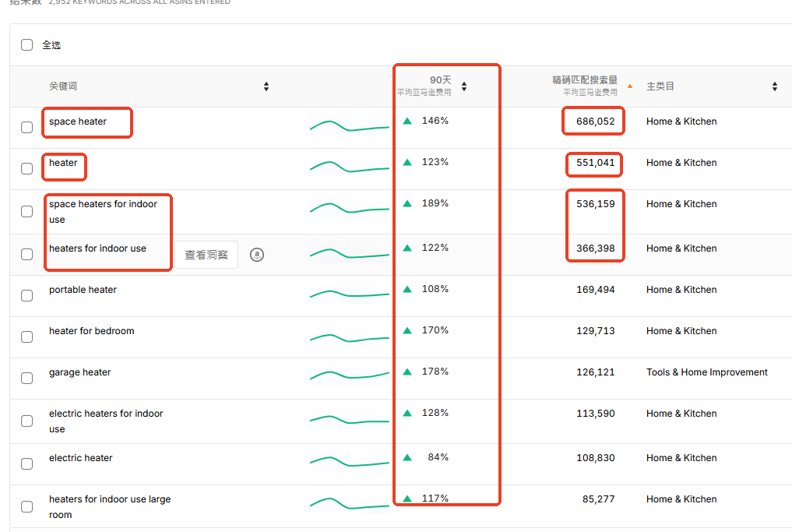Click search volume 169,494

point(596,290)
